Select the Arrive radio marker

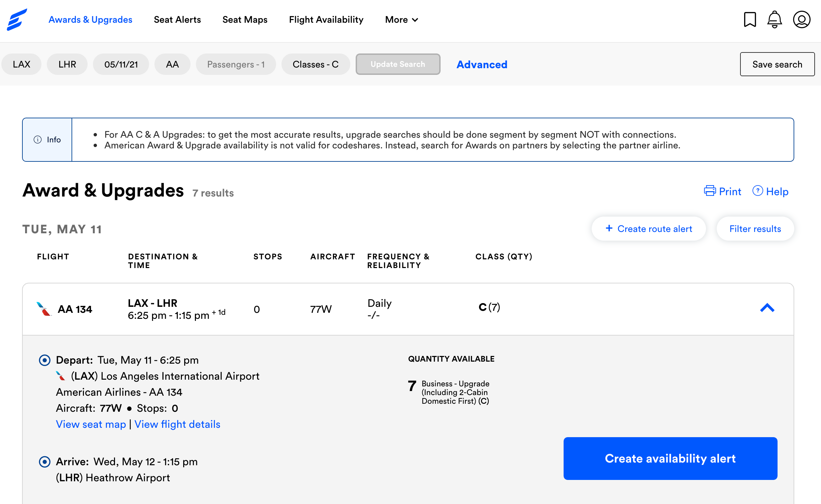tap(45, 462)
